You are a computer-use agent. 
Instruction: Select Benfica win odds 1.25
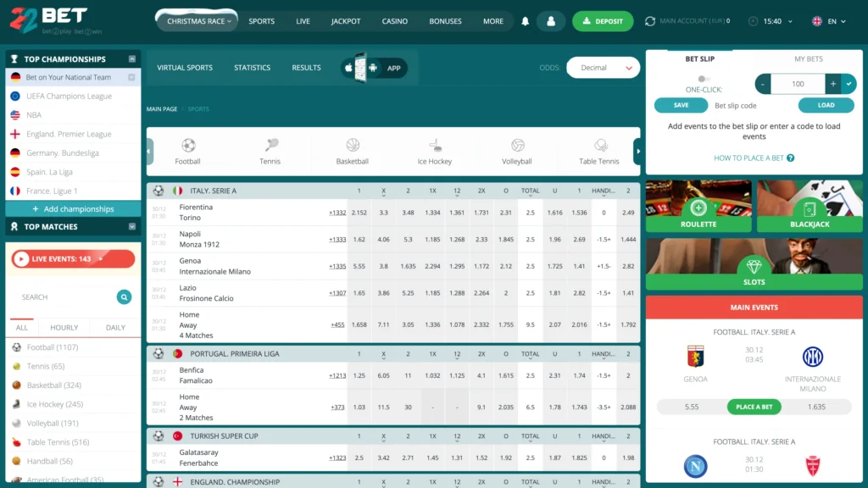[x=359, y=375]
